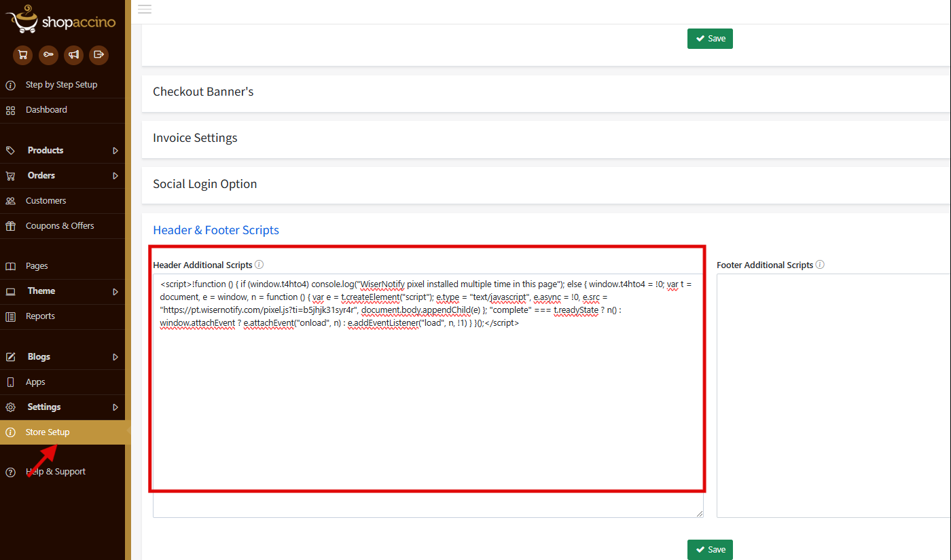Click the key round icon
Viewport: 951px width, 560px height.
click(48, 55)
